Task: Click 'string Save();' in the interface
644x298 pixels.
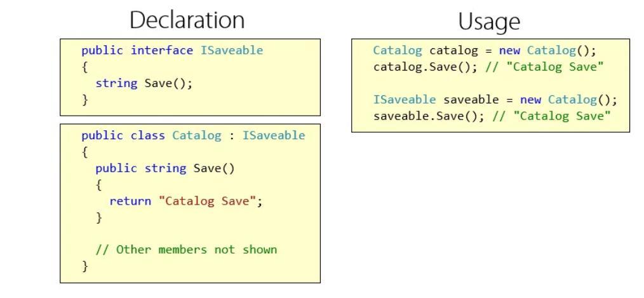Action: (144, 83)
